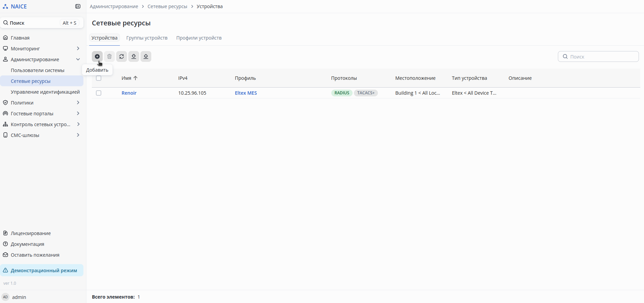Open the Eltex MES profile link

click(246, 93)
